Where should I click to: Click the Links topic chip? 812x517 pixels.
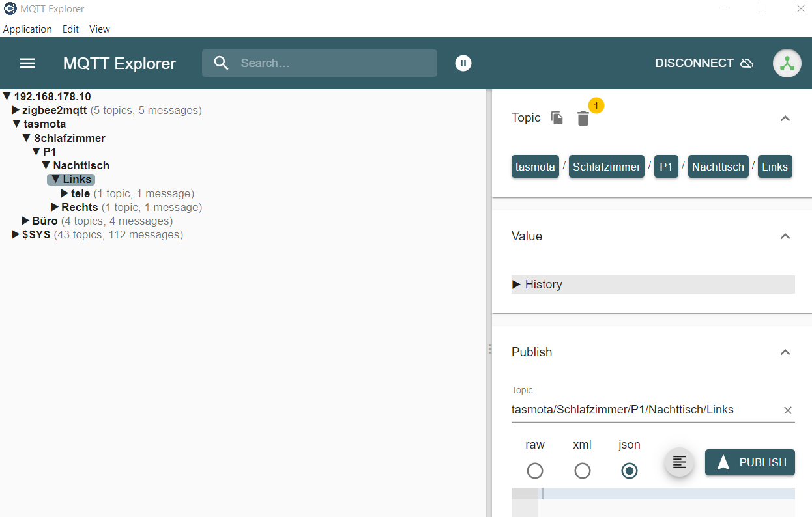[x=775, y=167]
